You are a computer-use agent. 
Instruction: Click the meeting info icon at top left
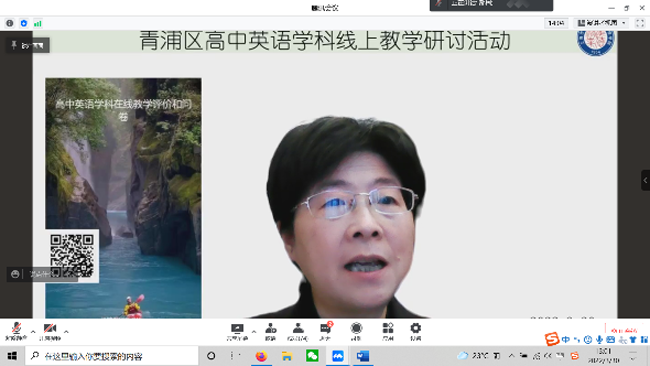pos(10,23)
